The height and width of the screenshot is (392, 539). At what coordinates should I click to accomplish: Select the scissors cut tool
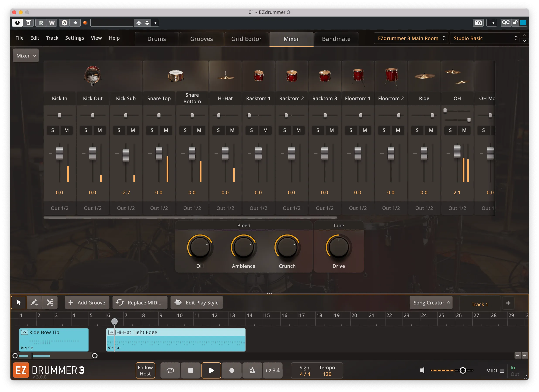[50, 302]
